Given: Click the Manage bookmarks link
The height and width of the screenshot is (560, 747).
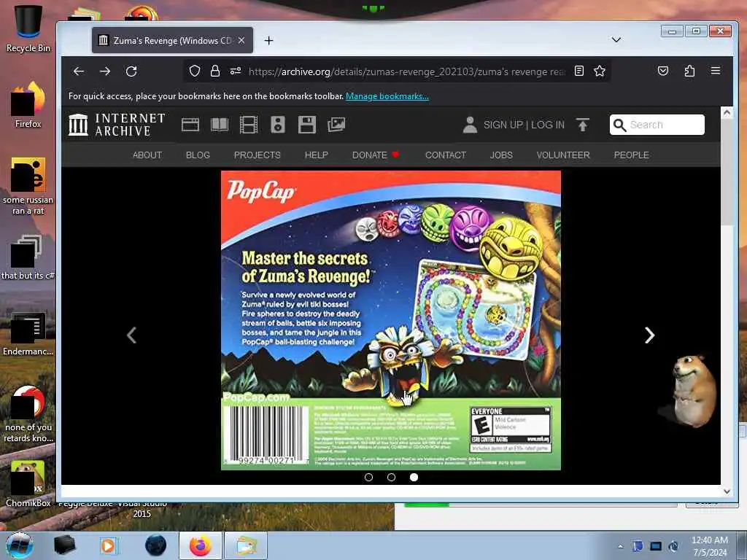Looking at the screenshot, I should [x=387, y=96].
